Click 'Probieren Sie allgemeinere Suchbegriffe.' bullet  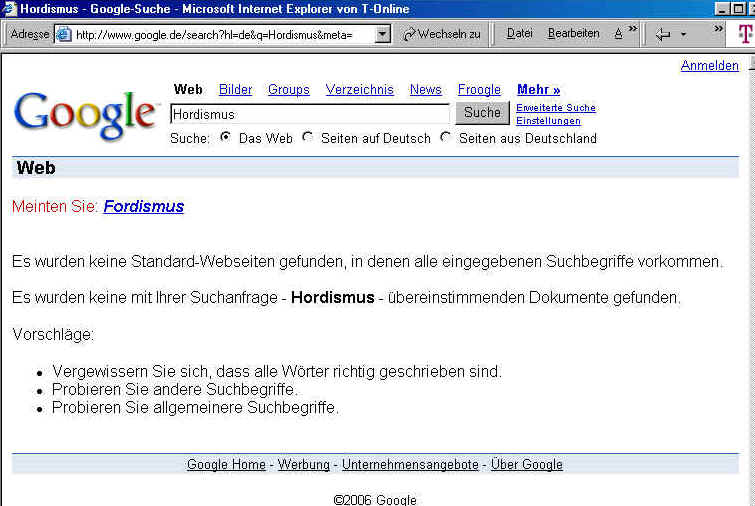[x=195, y=408]
